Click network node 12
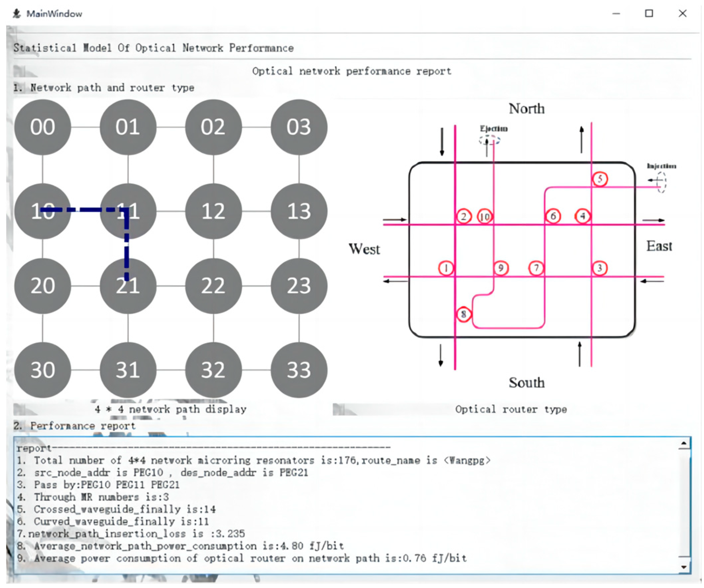704x588 pixels. click(x=213, y=211)
